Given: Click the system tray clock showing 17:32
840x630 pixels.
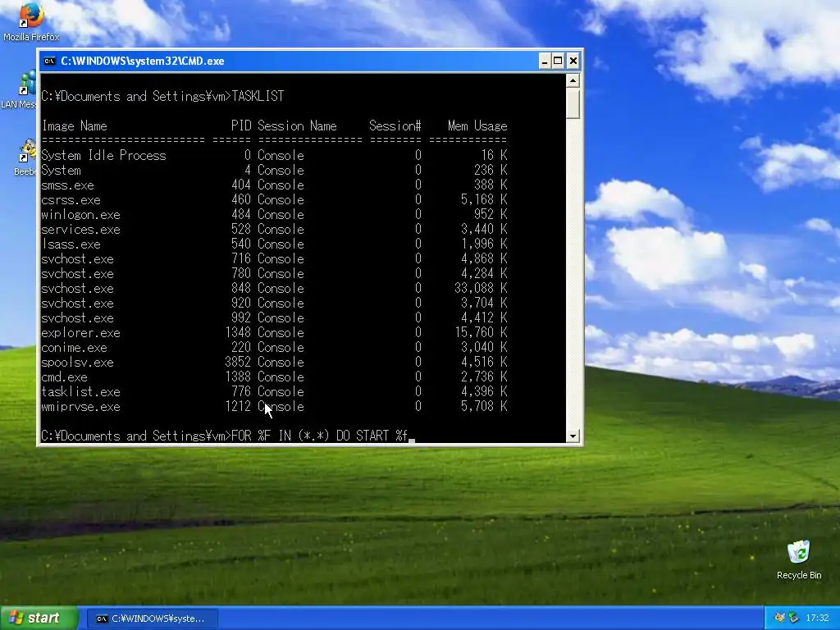Looking at the screenshot, I should pyautogui.click(x=817, y=619).
